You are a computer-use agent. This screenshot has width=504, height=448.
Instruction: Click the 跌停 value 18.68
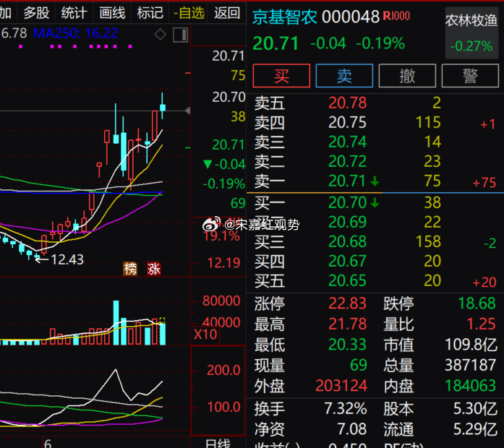click(x=477, y=303)
